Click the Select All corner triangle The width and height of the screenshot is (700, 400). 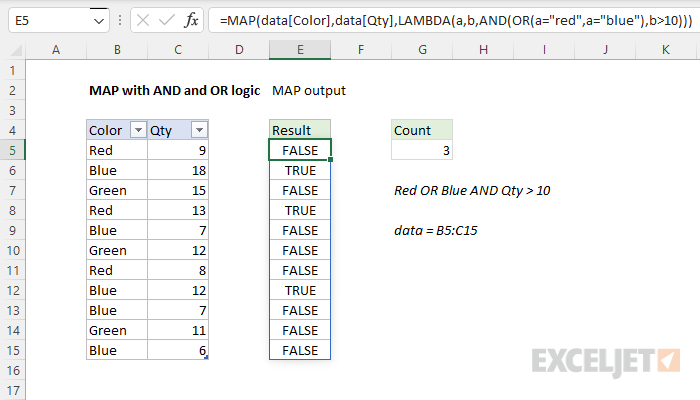(12, 50)
